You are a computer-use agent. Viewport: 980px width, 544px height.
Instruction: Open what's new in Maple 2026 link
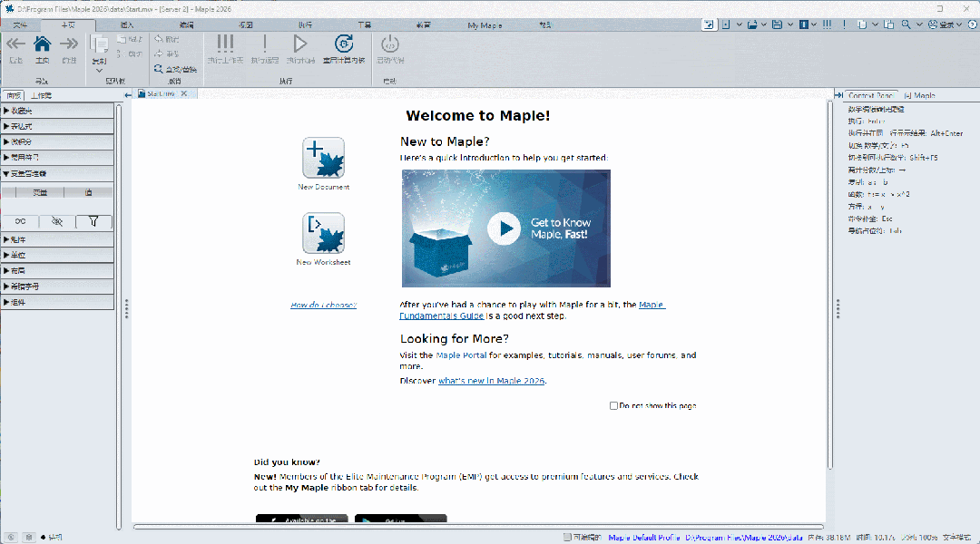tap(491, 381)
